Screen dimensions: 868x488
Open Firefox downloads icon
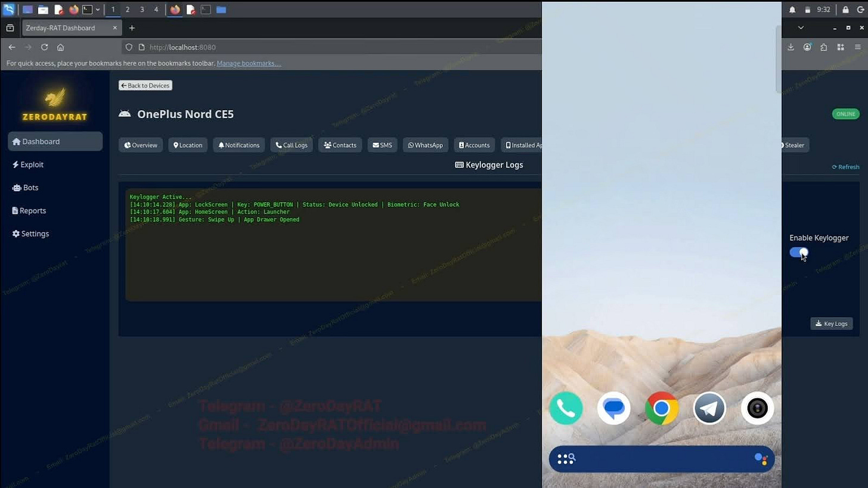(790, 47)
